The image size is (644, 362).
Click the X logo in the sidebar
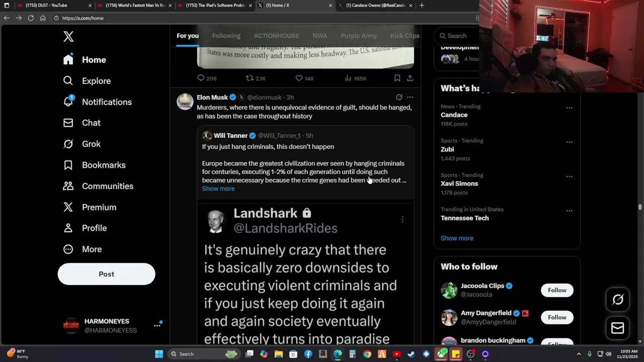[x=68, y=36]
